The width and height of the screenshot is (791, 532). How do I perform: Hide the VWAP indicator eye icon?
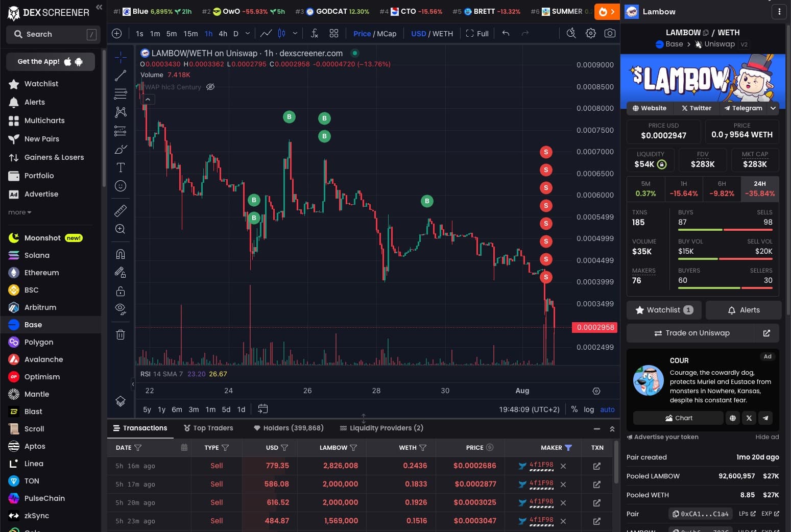click(x=210, y=87)
